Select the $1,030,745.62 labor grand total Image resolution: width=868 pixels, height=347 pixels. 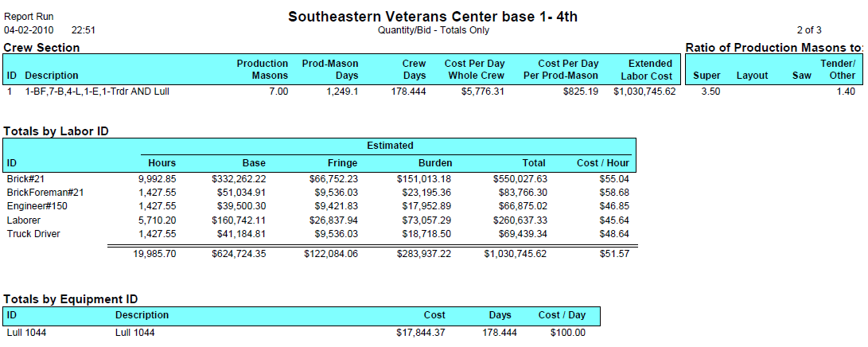[x=515, y=253]
